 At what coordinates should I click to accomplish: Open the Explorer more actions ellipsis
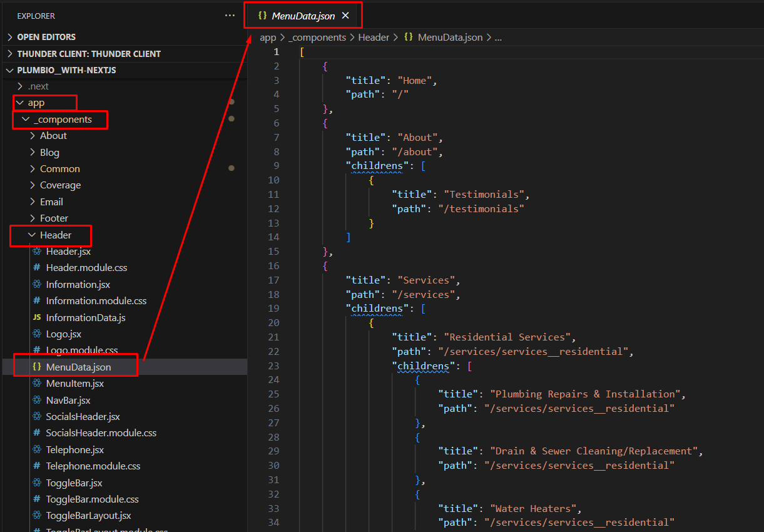pyautogui.click(x=230, y=16)
